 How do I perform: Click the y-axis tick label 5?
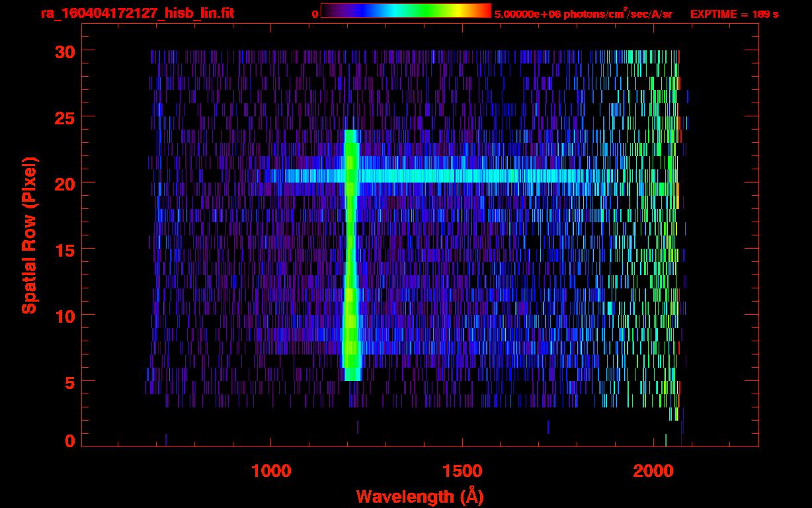[69, 382]
